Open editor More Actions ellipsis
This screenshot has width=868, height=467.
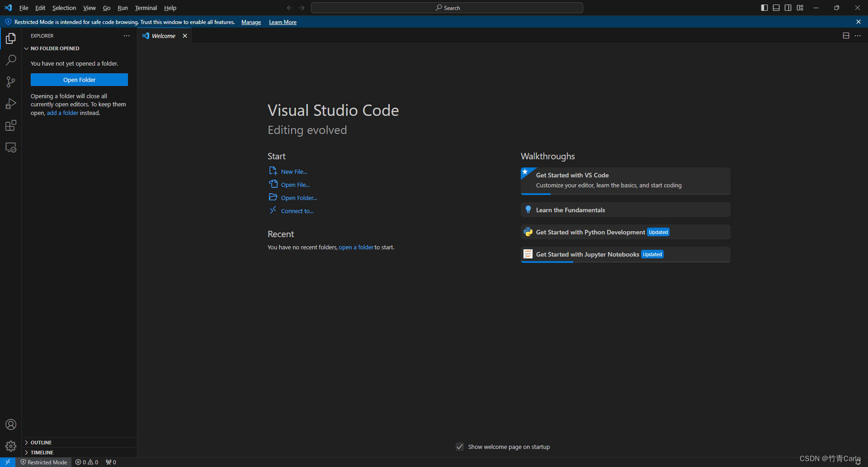(x=858, y=36)
